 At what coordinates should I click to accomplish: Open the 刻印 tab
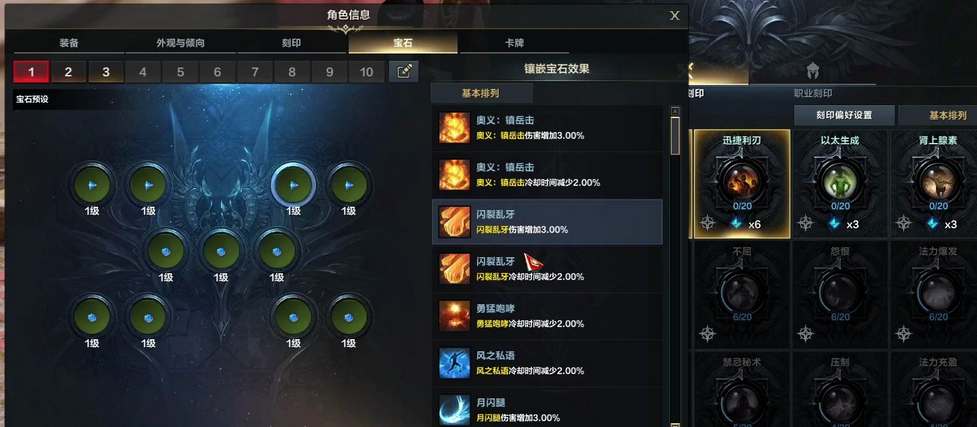(292, 43)
